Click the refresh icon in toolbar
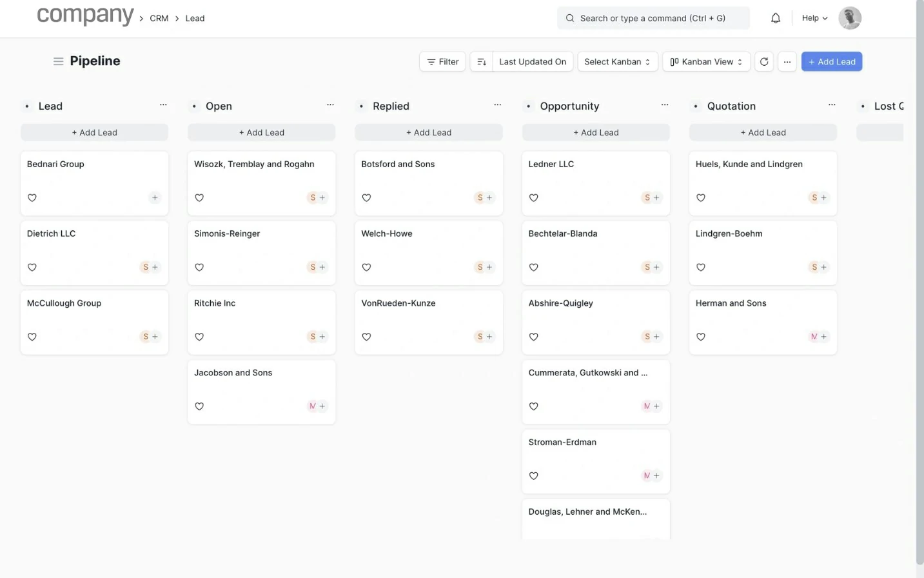924x578 pixels. [x=764, y=62]
